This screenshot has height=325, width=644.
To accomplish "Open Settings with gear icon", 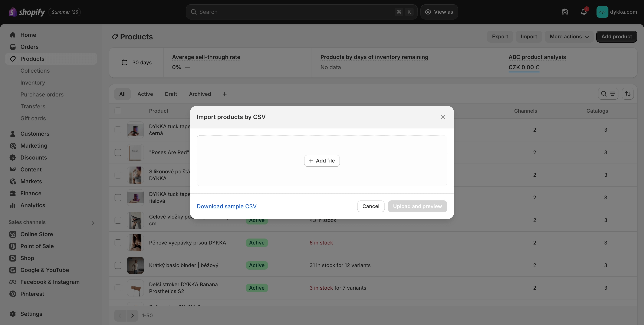I will pos(31,314).
